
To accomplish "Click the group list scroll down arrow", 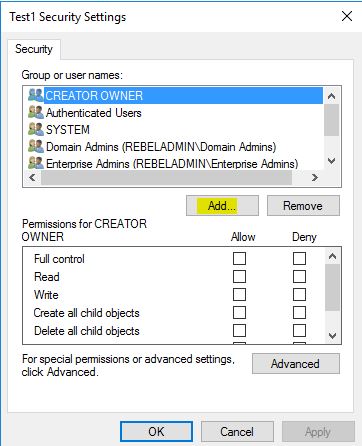I will pyautogui.click(x=331, y=161).
